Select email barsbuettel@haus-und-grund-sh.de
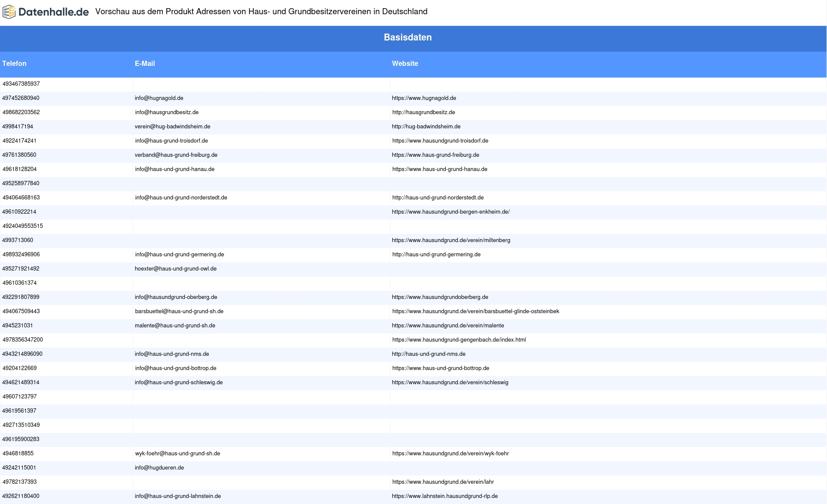This screenshot has height=504, width=827. (x=179, y=311)
